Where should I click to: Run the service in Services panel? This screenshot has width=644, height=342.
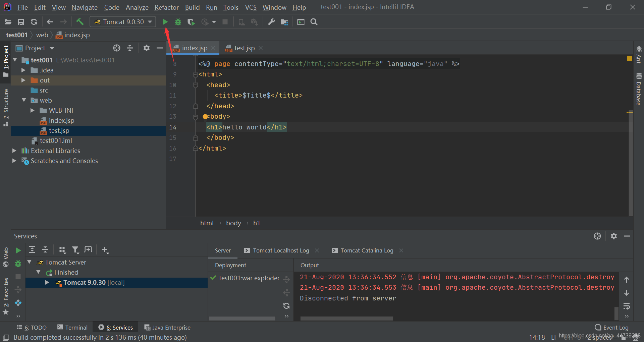(x=18, y=250)
